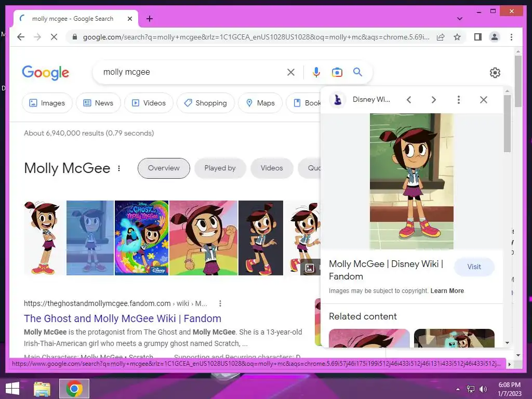Open the Chrome profile avatar
The width and height of the screenshot is (532, 399).
point(495,37)
